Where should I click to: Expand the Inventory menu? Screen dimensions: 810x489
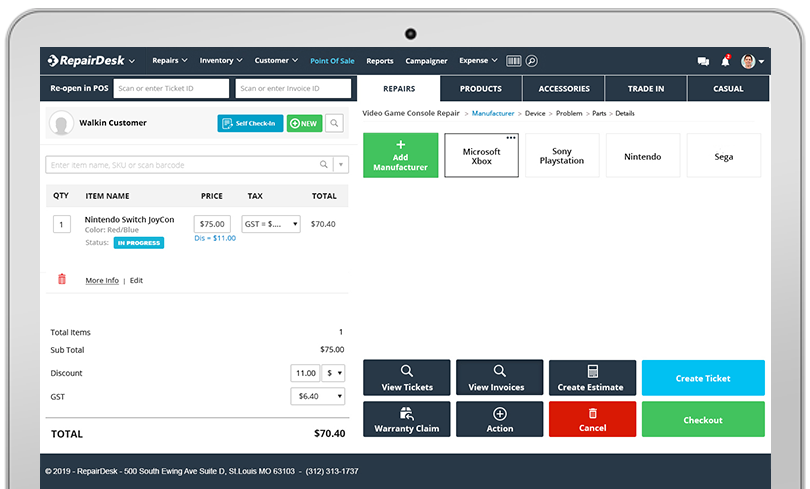[221, 60]
